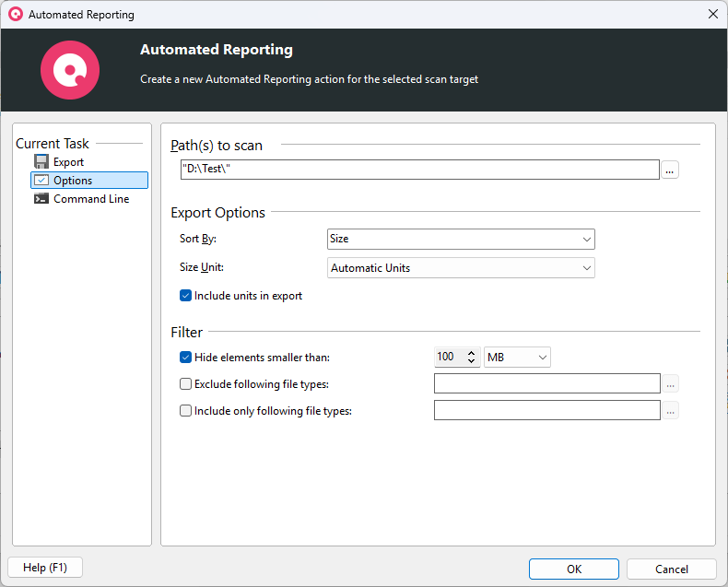Enable Exclude following file types checkbox
The image size is (728, 587).
tap(185, 384)
